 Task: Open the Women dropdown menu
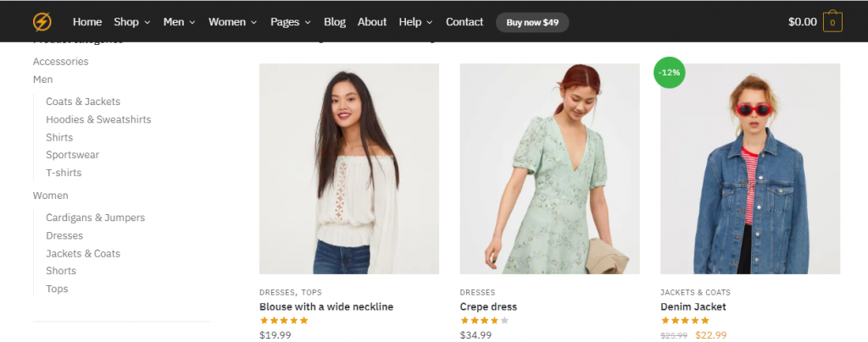[233, 22]
